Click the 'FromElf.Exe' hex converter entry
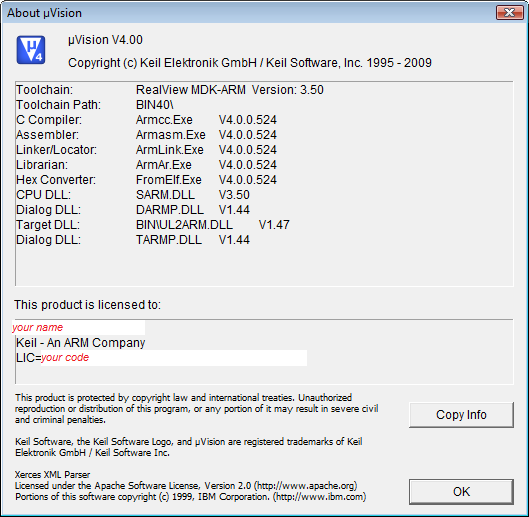The height and width of the screenshot is (517, 529). [x=169, y=180]
